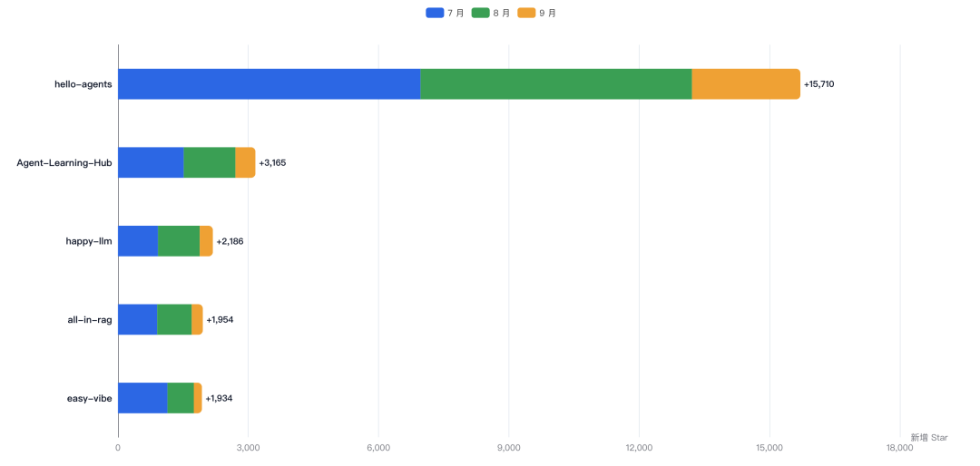Click the 新增 Star axis title
This screenshot has height=466, width=980.
[929, 437]
